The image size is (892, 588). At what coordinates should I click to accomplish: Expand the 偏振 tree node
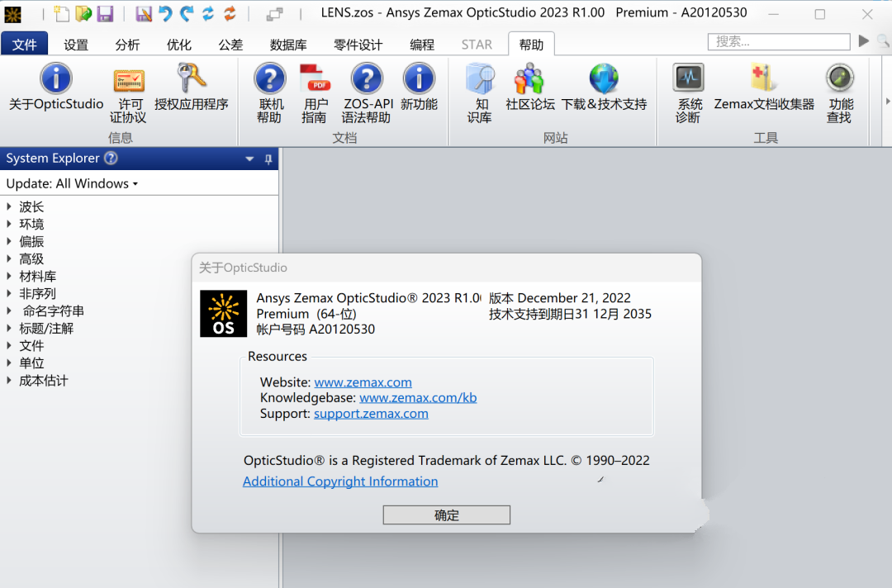9,241
